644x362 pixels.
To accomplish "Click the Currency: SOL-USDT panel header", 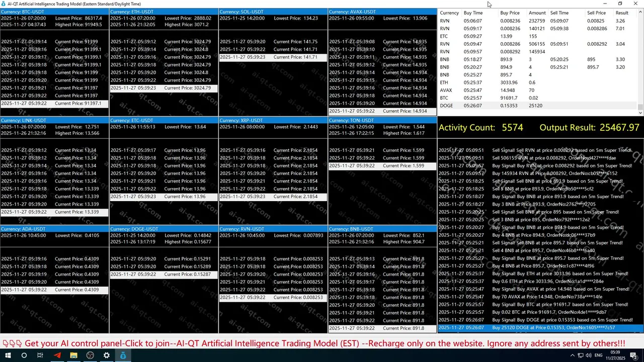I will (273, 12).
